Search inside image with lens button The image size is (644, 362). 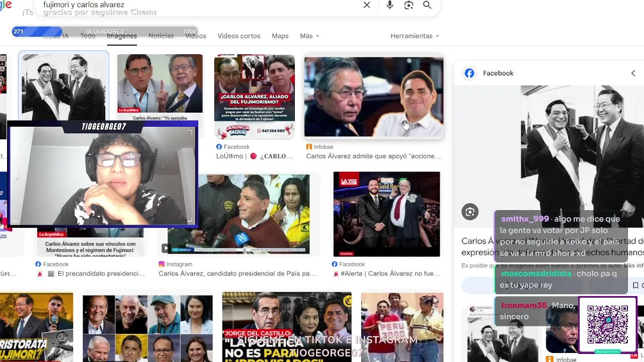tap(470, 212)
